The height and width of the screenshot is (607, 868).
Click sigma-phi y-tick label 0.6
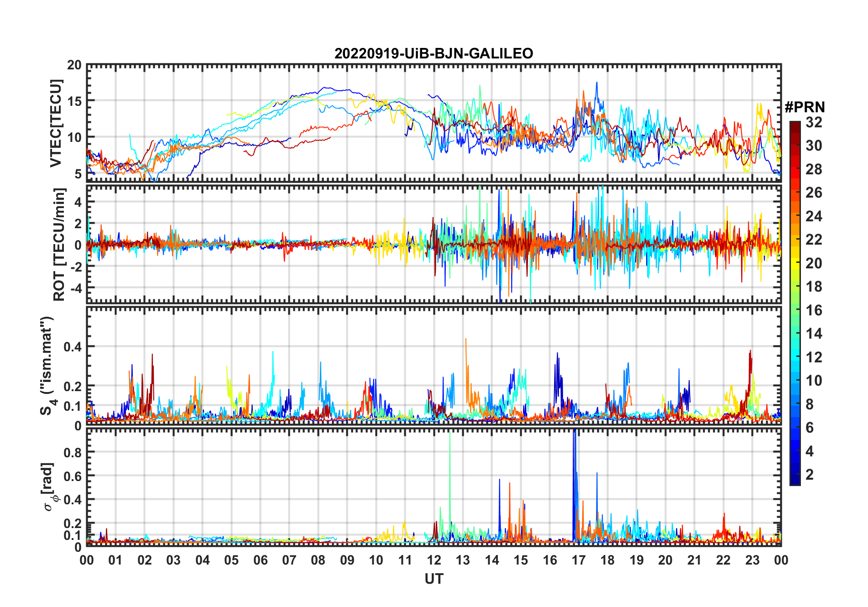(x=73, y=476)
